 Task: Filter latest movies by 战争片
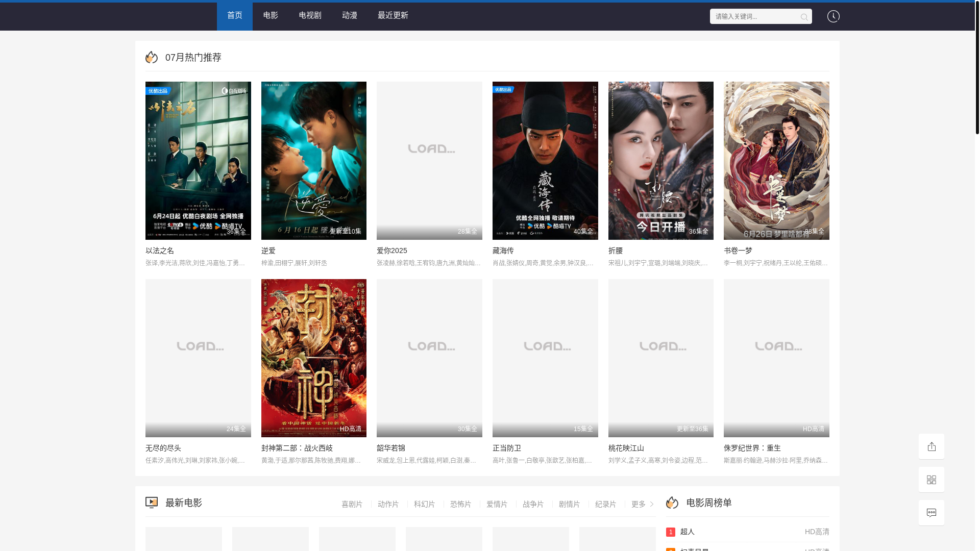[533, 504]
